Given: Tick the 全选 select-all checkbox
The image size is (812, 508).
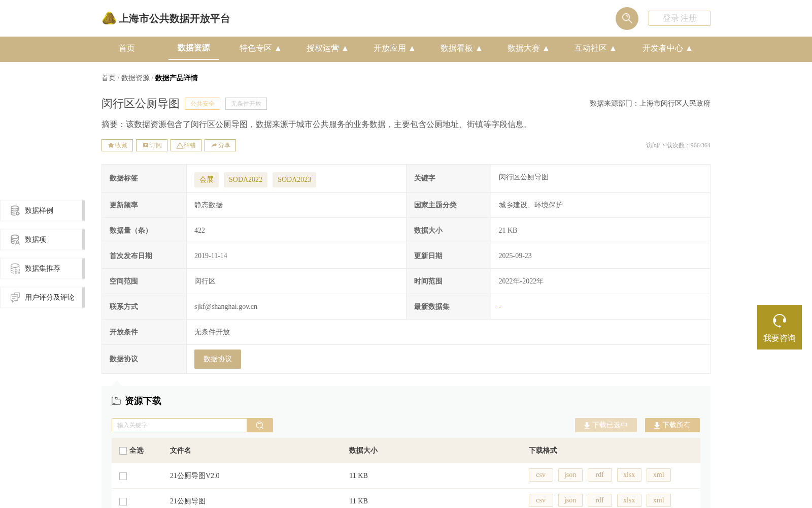Looking at the screenshot, I should pos(123,451).
